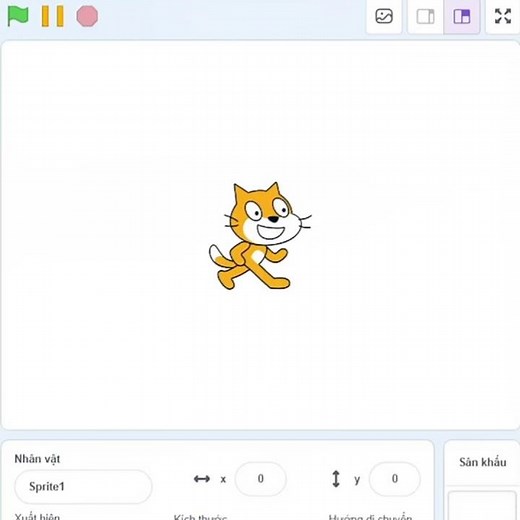Focus the x coordinate field
The image size is (520, 520).
click(x=260, y=479)
